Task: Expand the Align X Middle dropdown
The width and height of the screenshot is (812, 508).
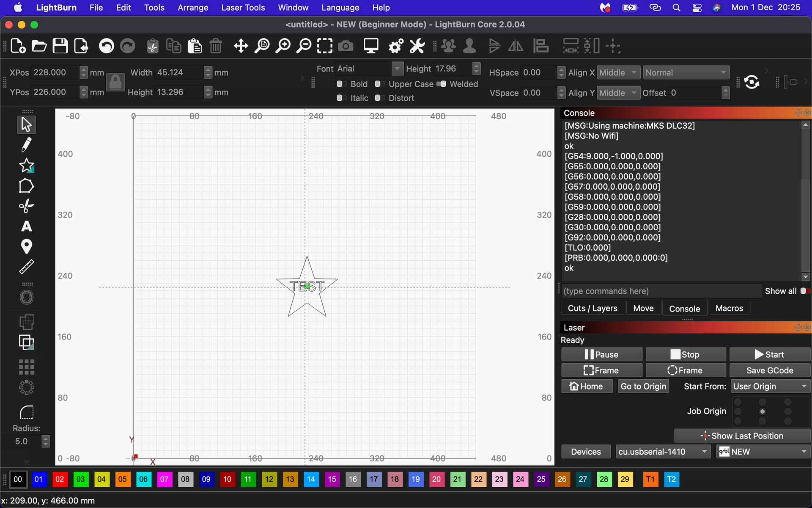Action: (618, 72)
